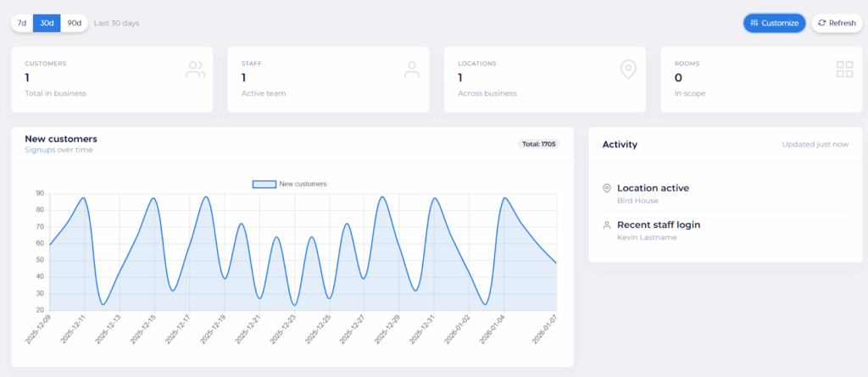The image size is (868, 377).
Task: Click the Rooms grid icon
Action: [844, 69]
